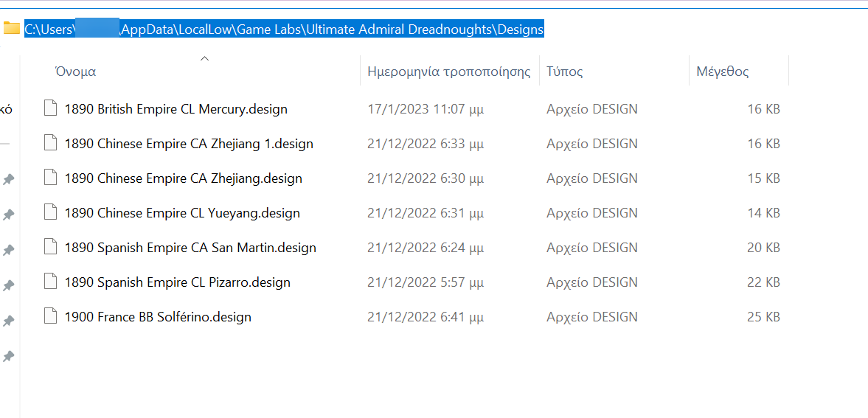
Task: Click the date 21/12/2022 6:41 μμ
Action: (426, 317)
